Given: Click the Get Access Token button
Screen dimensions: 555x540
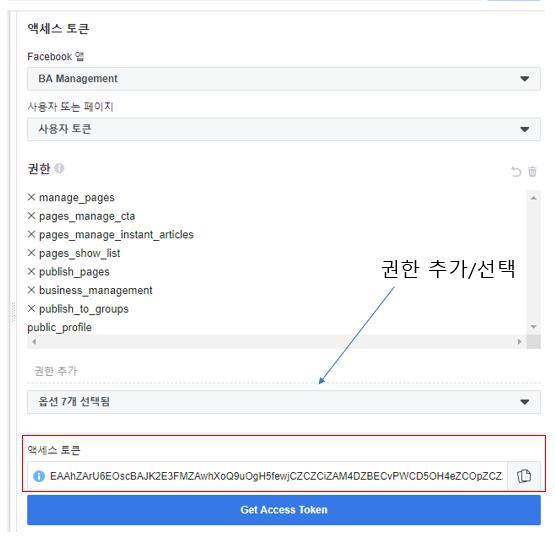Looking at the screenshot, I should tap(284, 510).
